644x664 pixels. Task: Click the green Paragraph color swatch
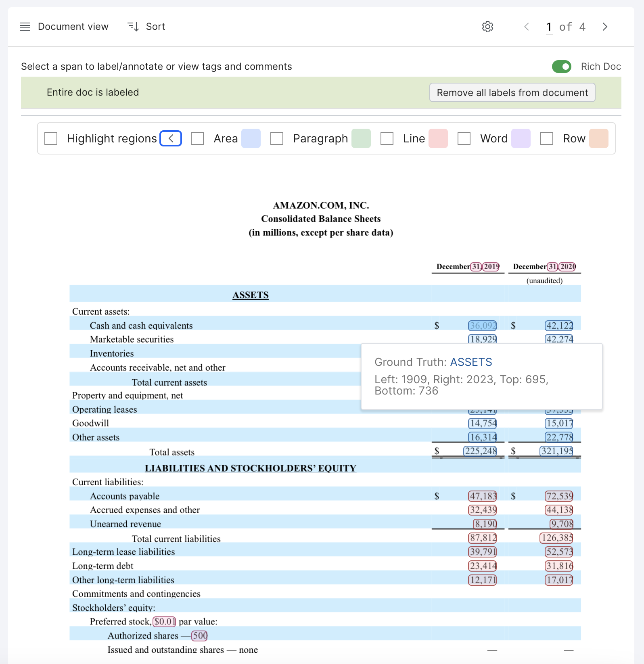point(361,138)
